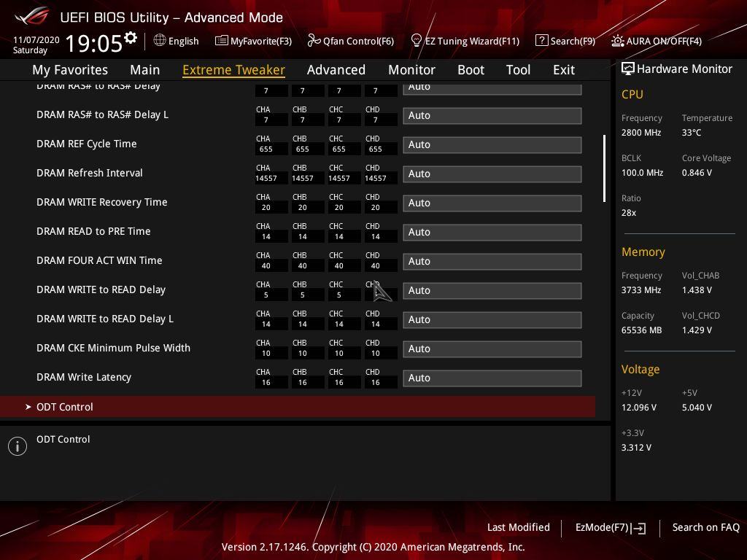Viewport: 747px width, 560px height.
Task: Open DRAM RAS# to RAS# Delay L Auto field
Action: [492, 116]
